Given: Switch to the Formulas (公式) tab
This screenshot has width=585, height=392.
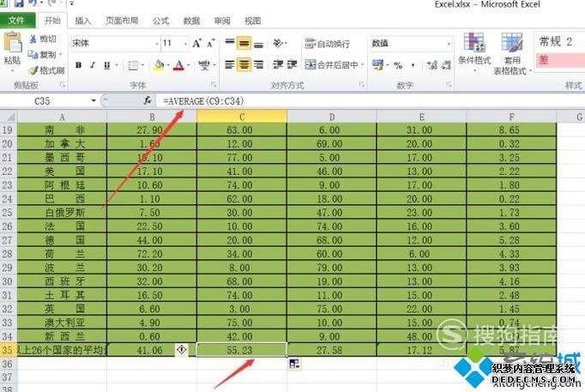Looking at the screenshot, I should pos(160,21).
